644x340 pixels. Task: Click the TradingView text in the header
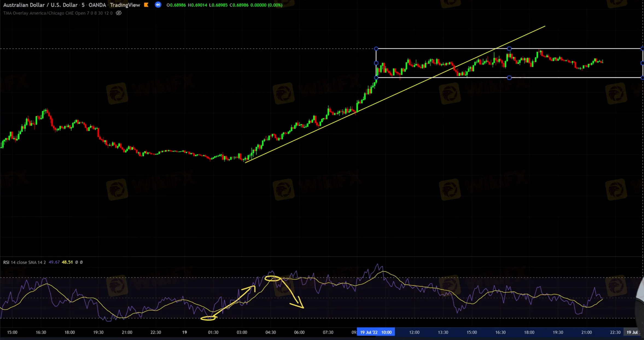125,5
